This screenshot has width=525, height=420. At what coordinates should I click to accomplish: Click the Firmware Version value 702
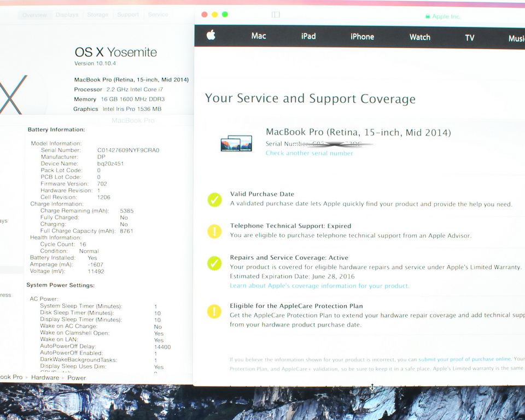102,184
